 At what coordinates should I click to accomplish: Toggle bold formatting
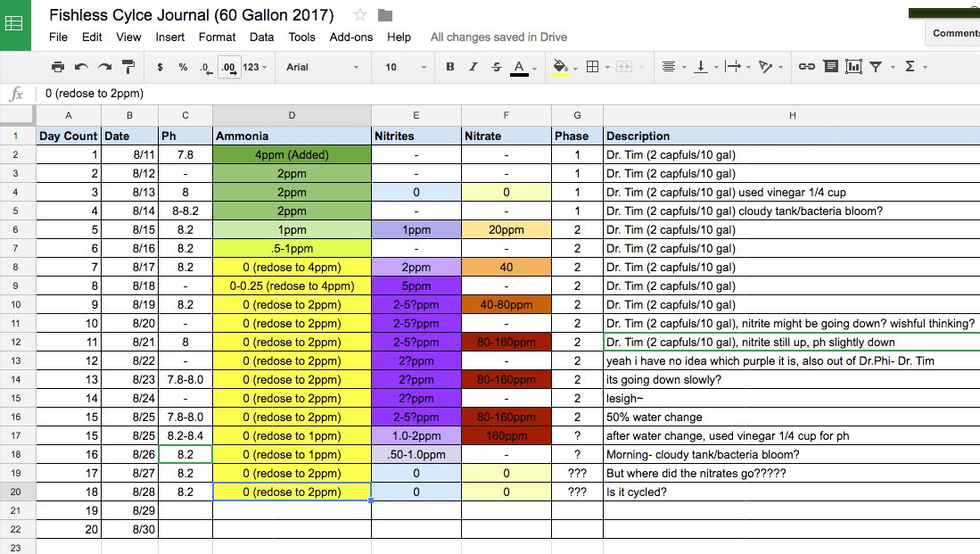(449, 67)
